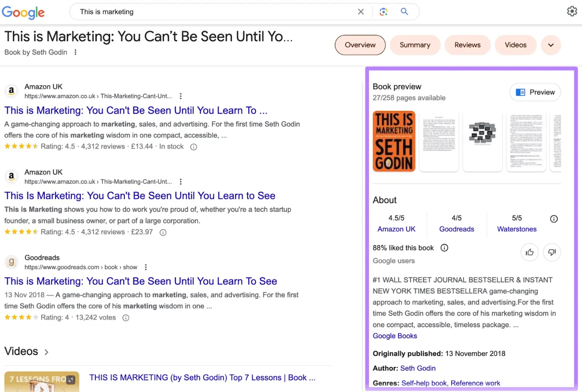Screen dimensions: 582x392
Task: Click the Google logo
Action: (x=23, y=12)
